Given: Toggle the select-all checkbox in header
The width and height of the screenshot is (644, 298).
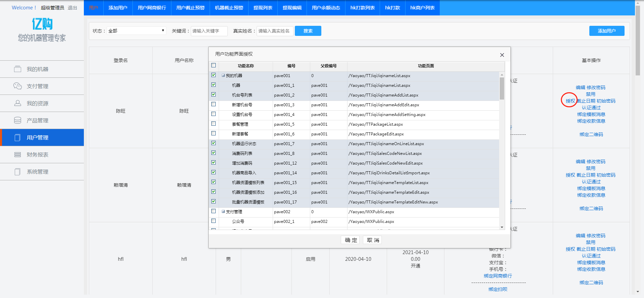Looking at the screenshot, I should point(213,65).
